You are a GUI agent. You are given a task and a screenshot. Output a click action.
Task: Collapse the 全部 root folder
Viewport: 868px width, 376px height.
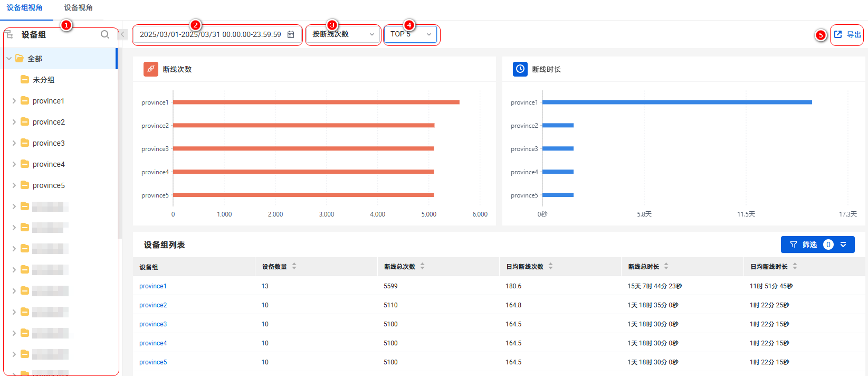9,59
